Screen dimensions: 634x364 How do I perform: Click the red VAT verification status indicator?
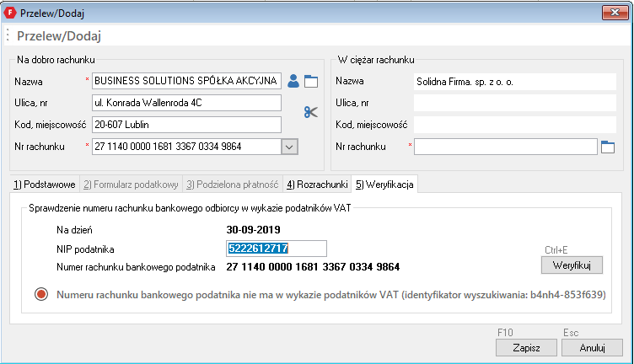point(41,295)
